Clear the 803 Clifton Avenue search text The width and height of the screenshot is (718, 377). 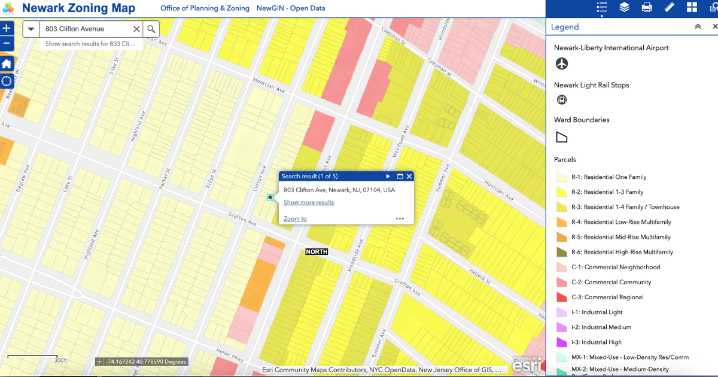click(x=136, y=29)
